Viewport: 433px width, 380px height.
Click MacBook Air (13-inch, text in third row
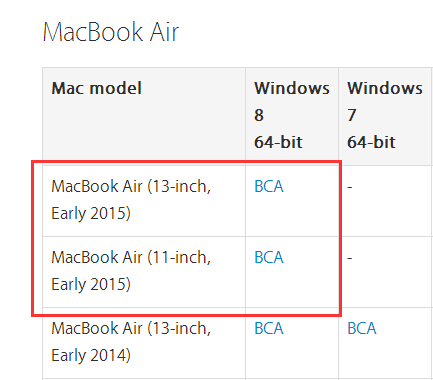click(131, 328)
